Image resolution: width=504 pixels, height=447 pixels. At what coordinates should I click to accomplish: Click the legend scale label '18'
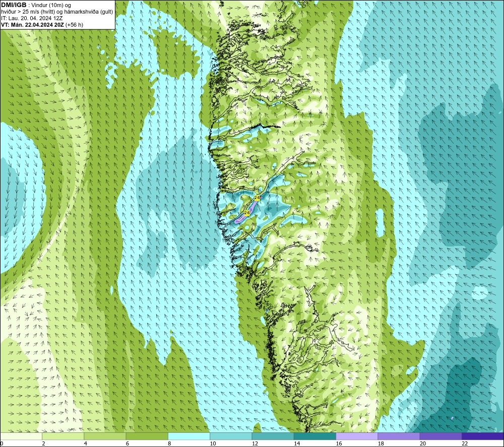(381, 443)
